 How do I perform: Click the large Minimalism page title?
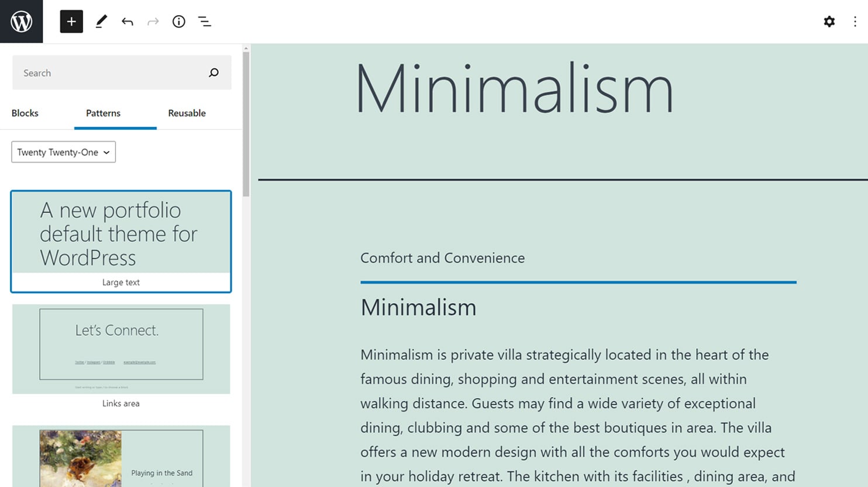(x=514, y=90)
